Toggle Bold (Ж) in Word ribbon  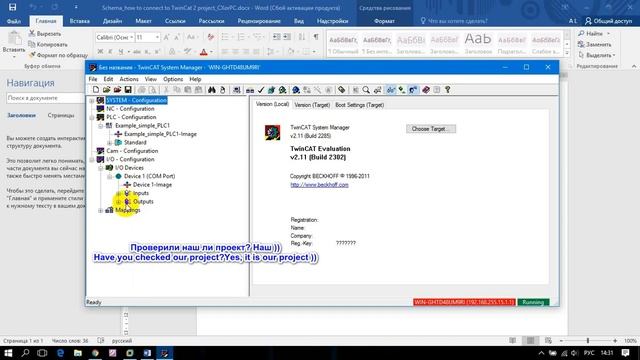click(100, 52)
